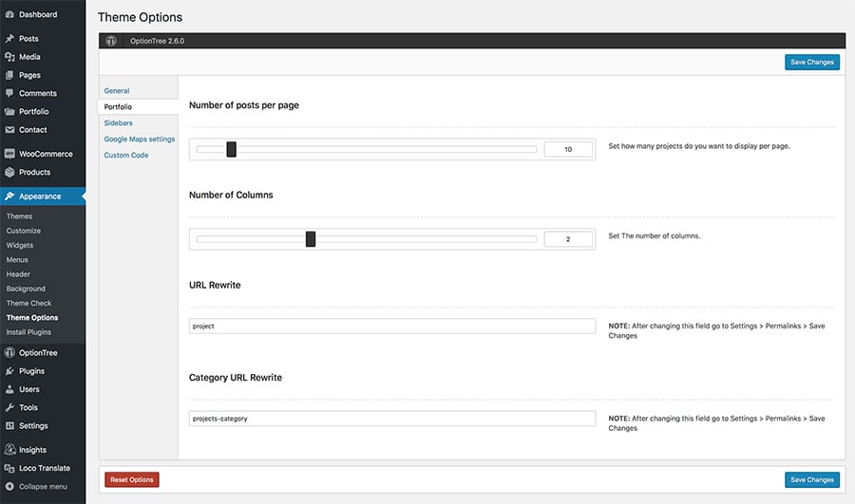The height and width of the screenshot is (504, 855).
Task: Open the Google Maps settings tab
Action: pos(140,139)
